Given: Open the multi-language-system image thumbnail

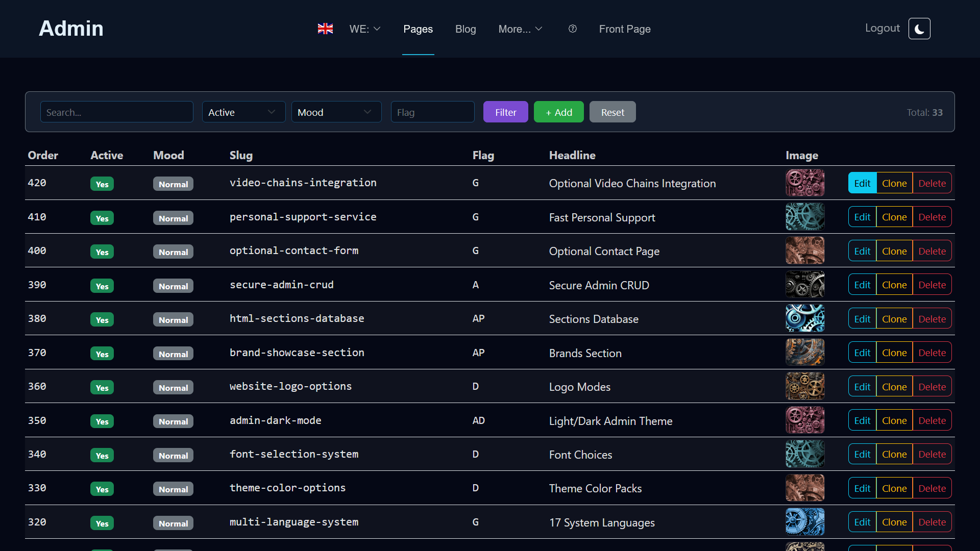Looking at the screenshot, I should tap(805, 521).
